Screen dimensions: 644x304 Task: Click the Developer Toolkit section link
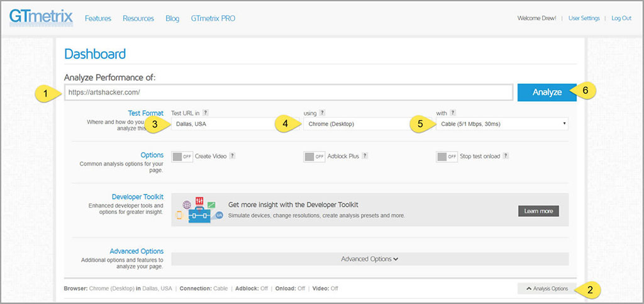138,197
